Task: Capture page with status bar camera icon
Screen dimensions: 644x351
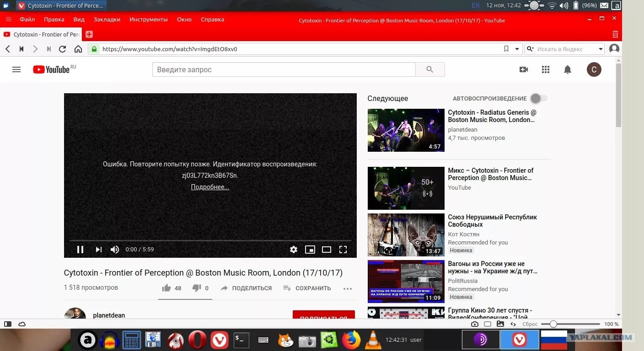Action: [475, 324]
